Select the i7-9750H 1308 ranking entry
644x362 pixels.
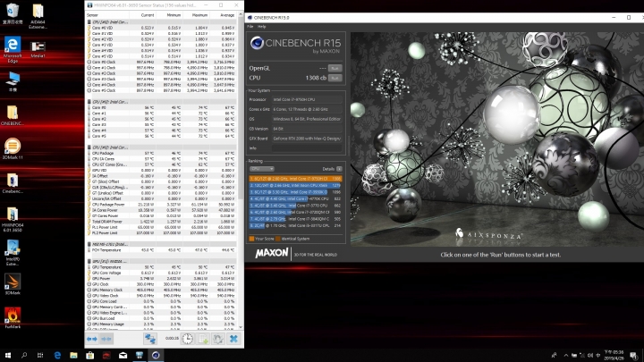295,179
